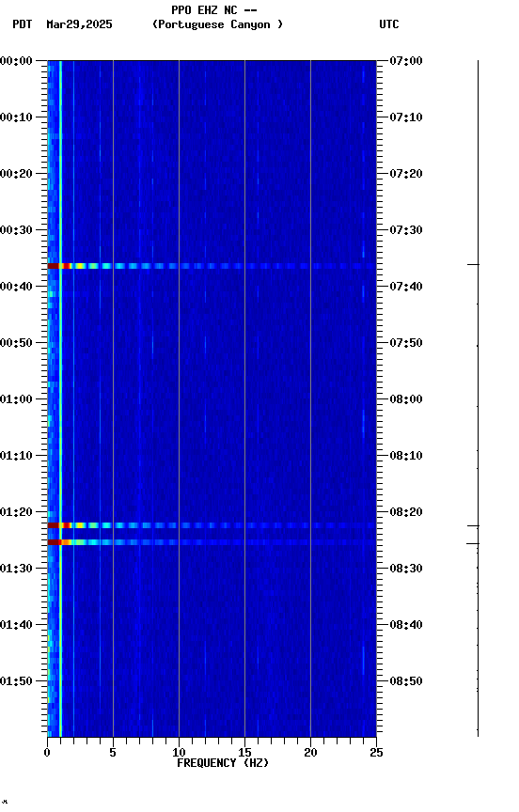Click the 01:30 PDT time label
Image resolution: width=519 pixels, height=812 pixels.
coord(16,569)
